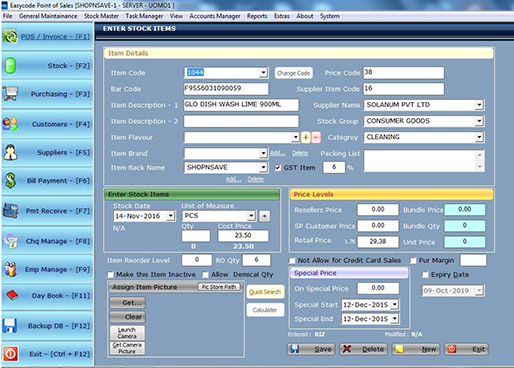The height and width of the screenshot is (368, 514).
Task: Click the Packing List scrollbar
Action: coord(480,161)
